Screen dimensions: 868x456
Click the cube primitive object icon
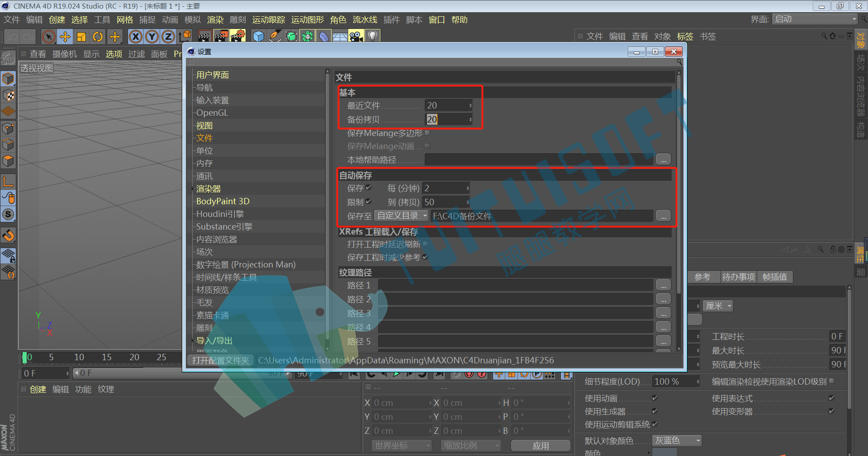click(259, 36)
